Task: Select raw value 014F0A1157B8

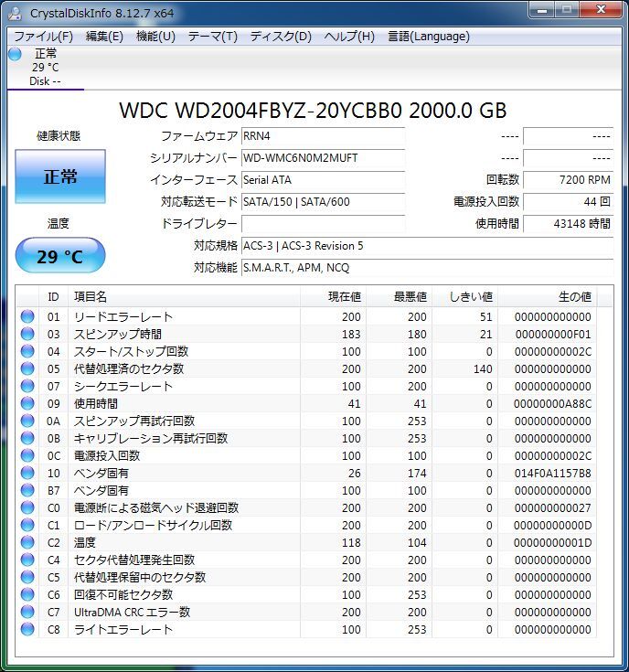Action: coord(553,474)
